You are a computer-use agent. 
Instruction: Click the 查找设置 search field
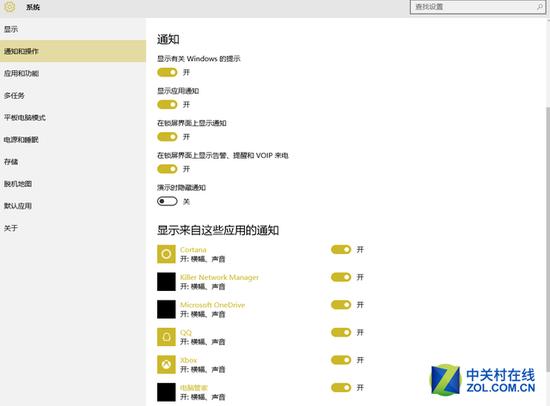click(478, 7)
